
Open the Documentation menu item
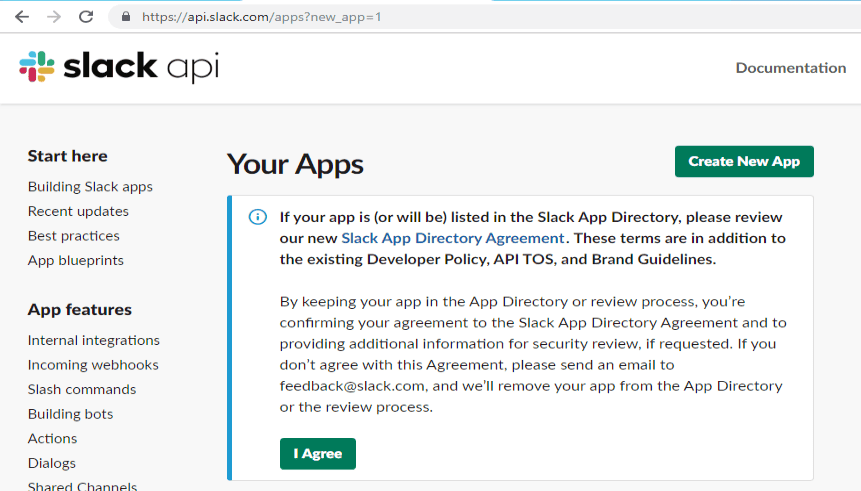pos(791,68)
